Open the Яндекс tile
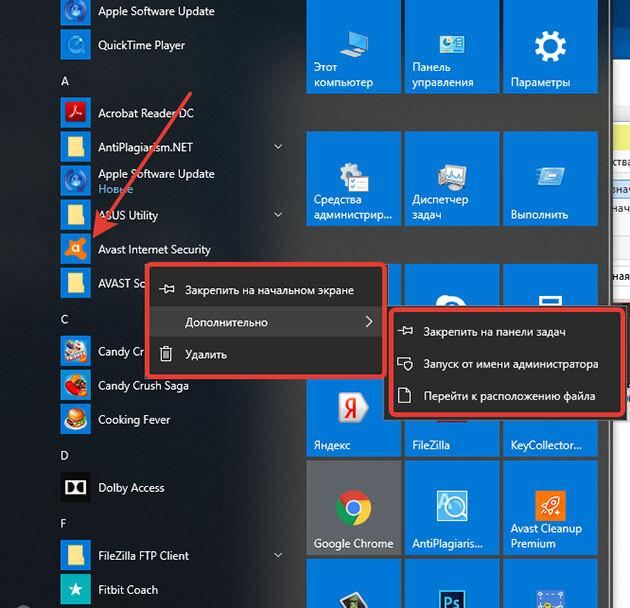630x608 pixels. point(350,418)
